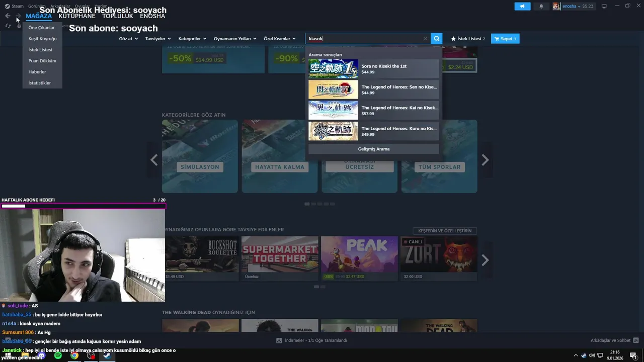Image resolution: width=644 pixels, height=362 pixels.
Task: Open Discord from the taskbar
Action: pos(42,355)
